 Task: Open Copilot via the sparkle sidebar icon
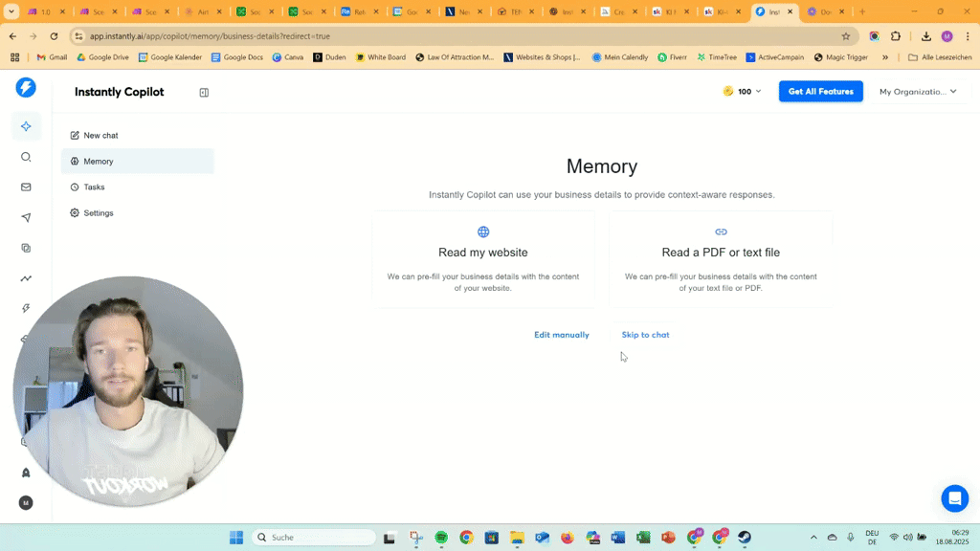26,126
